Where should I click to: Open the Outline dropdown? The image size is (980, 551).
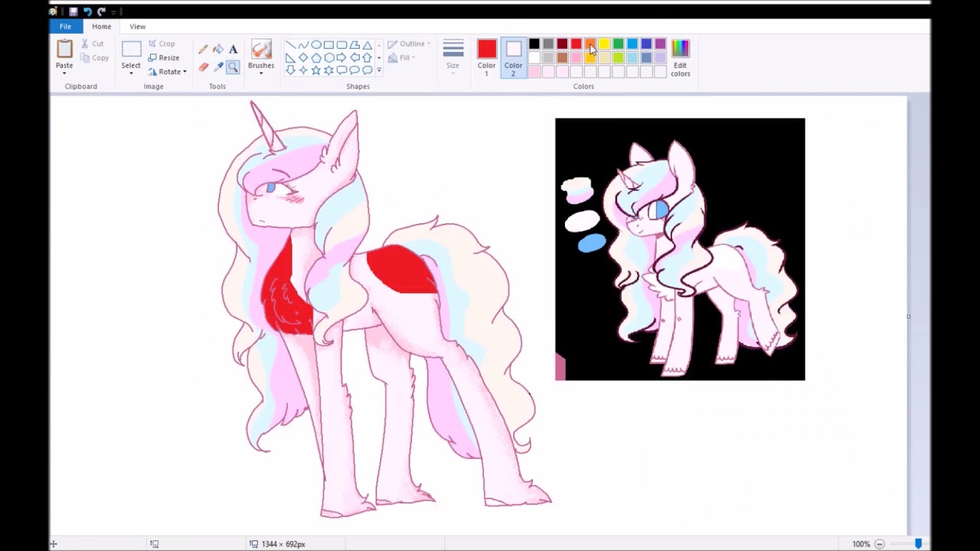coord(409,44)
